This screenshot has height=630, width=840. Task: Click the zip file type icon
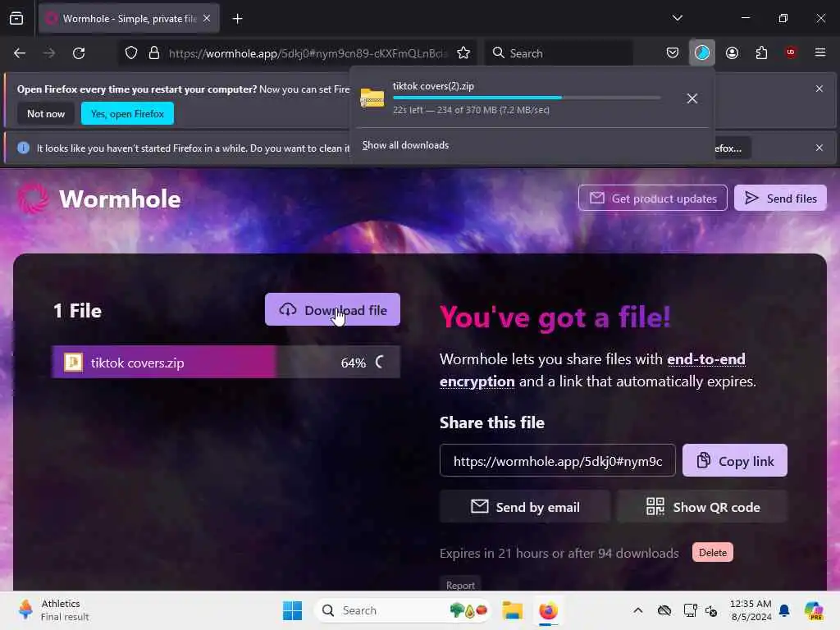[x=73, y=362]
